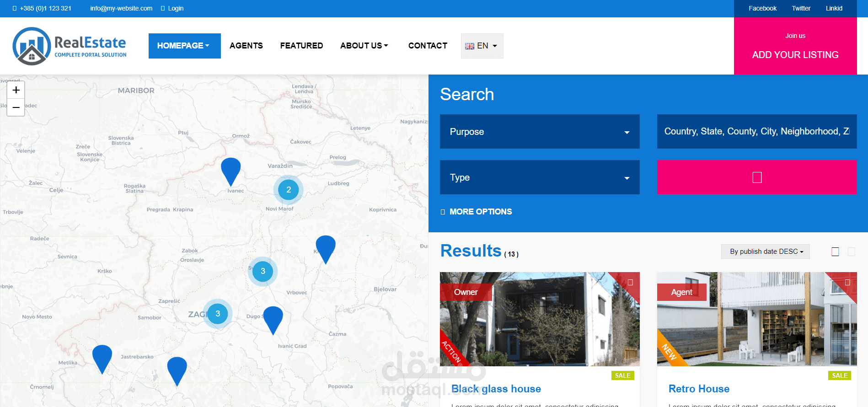This screenshot has height=407, width=868.
Task: Open the cluster marker 2 near Novi Marof
Action: [289, 190]
